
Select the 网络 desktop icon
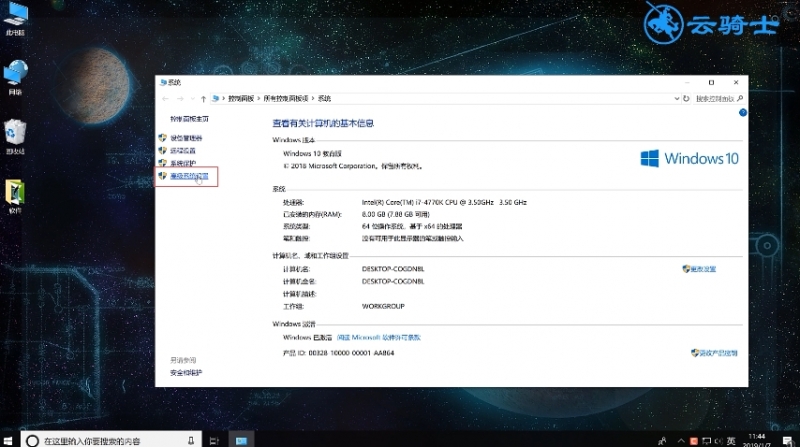pyautogui.click(x=15, y=77)
